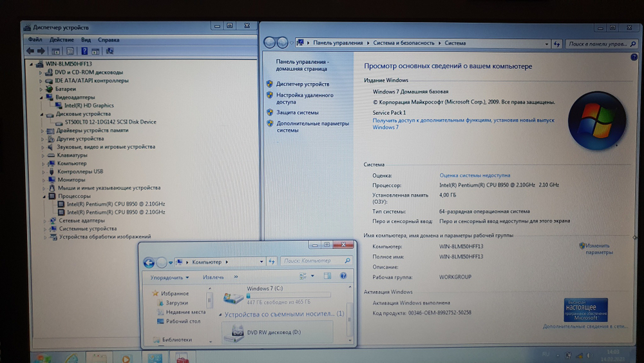This screenshot has width=644, height=363.
Task: Click the help icon in Device Manager toolbar
Action: [x=84, y=51]
